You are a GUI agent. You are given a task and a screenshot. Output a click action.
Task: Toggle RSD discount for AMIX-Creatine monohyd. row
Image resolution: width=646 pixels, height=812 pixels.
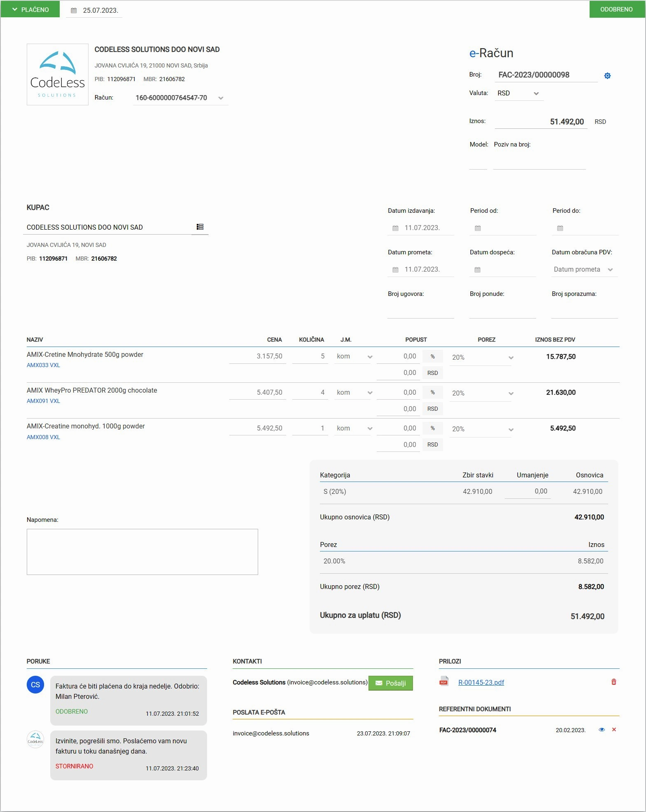point(433,444)
